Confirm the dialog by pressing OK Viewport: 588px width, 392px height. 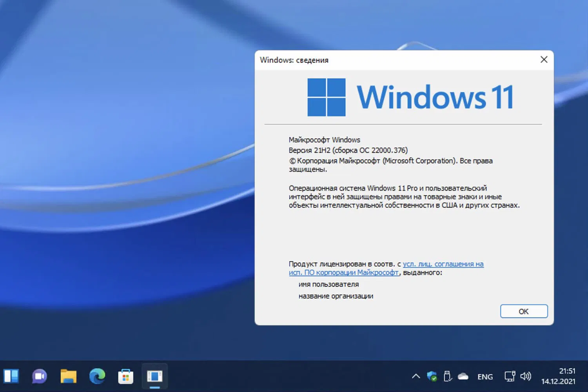tap(524, 311)
